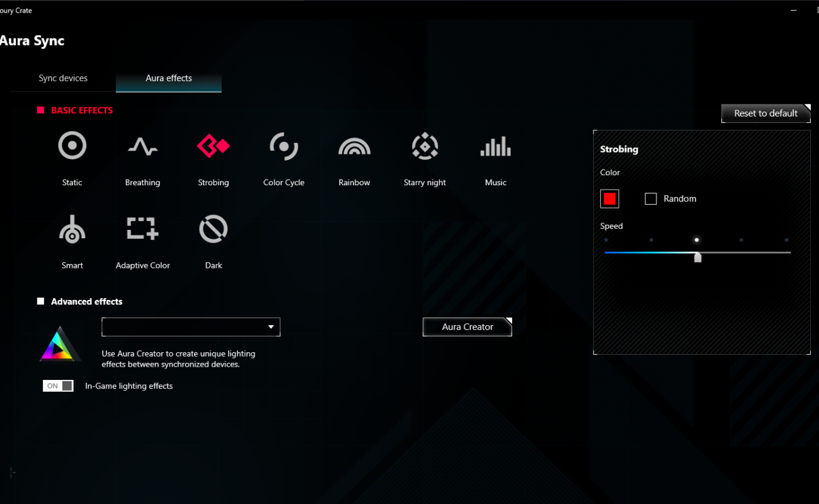
Task: Launch Aura Creator button
Action: click(467, 327)
